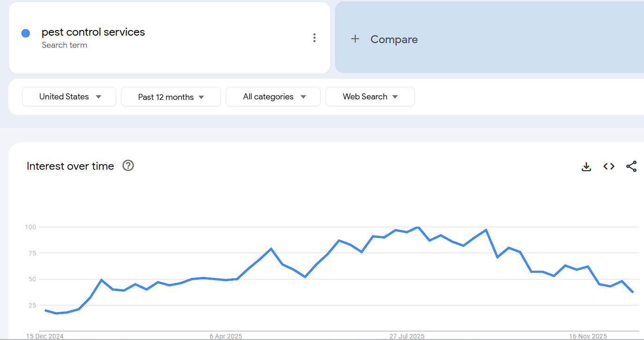Click the 25 y-axis value
644x340 pixels.
pyautogui.click(x=32, y=305)
